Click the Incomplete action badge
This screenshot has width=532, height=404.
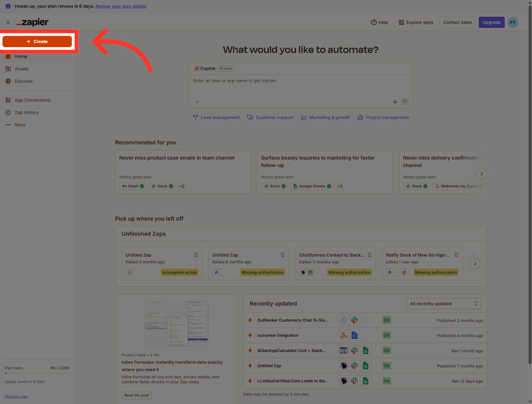[x=179, y=273]
